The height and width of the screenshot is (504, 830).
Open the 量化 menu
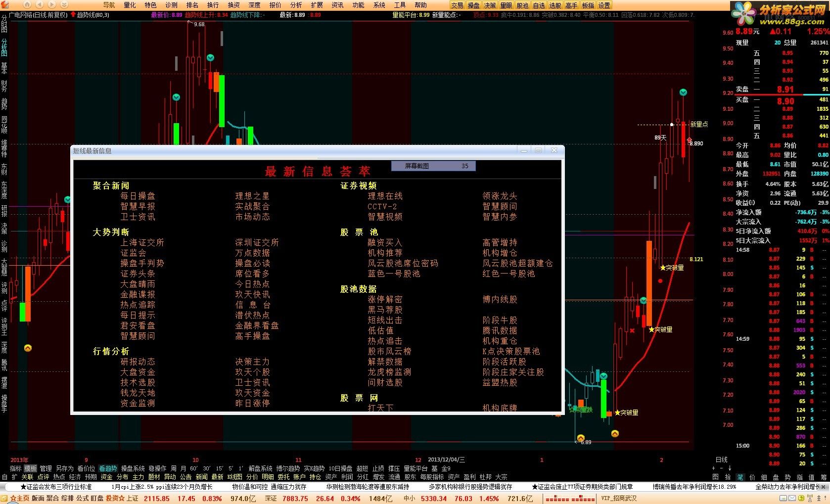click(130, 5)
